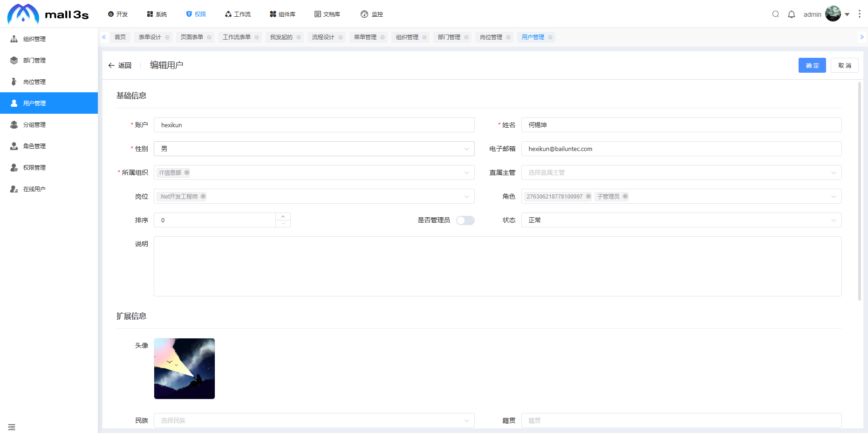
Task: Click the 取消 cancel button
Action: [845, 65]
